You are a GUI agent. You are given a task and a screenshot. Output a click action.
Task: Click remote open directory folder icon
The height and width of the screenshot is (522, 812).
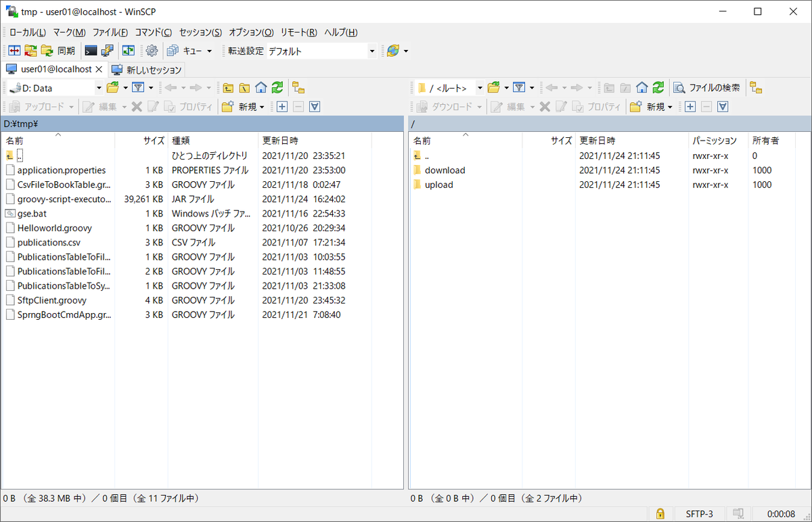pos(493,87)
